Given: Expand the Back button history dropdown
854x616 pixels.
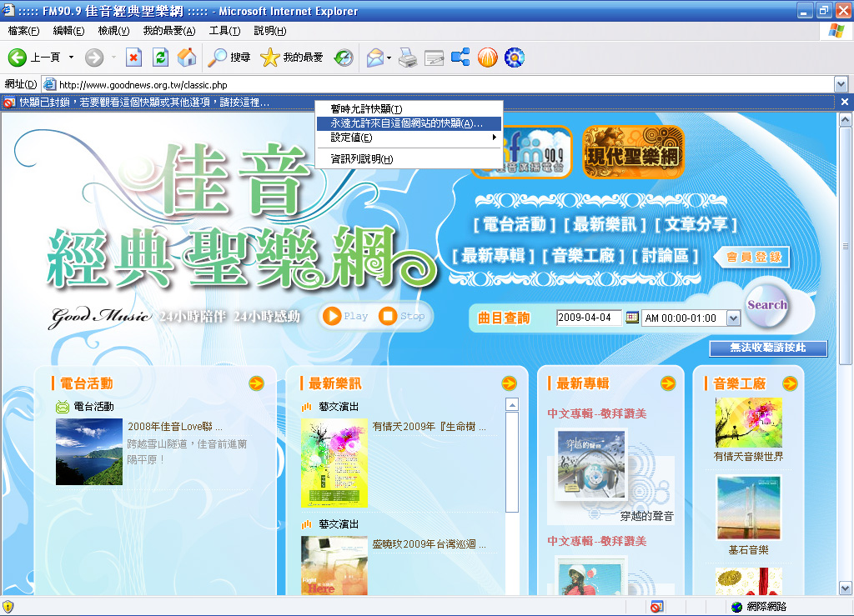Looking at the screenshot, I should point(71,58).
